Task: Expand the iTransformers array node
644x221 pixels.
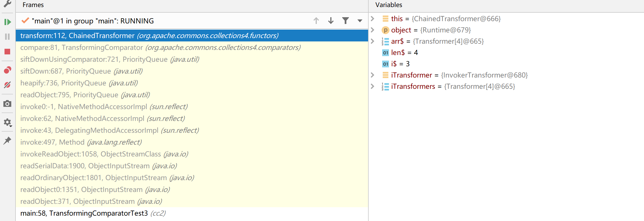Action: tap(373, 86)
